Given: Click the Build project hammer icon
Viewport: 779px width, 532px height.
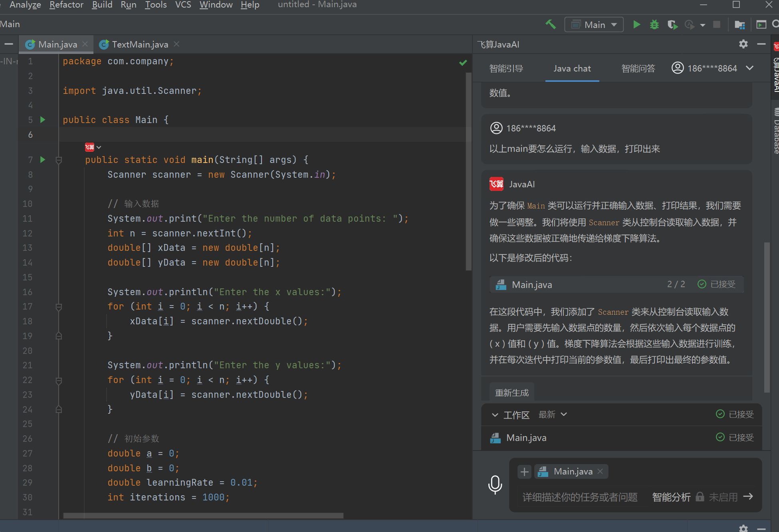Looking at the screenshot, I should click(551, 24).
